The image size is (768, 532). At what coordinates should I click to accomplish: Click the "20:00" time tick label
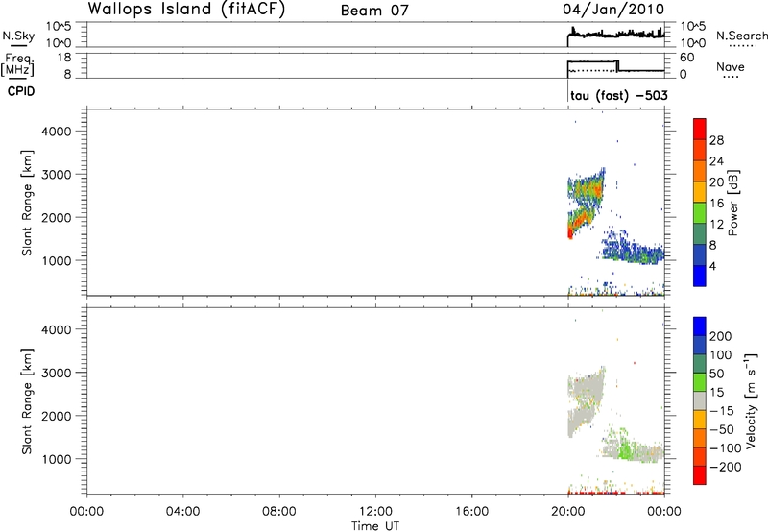coord(568,512)
